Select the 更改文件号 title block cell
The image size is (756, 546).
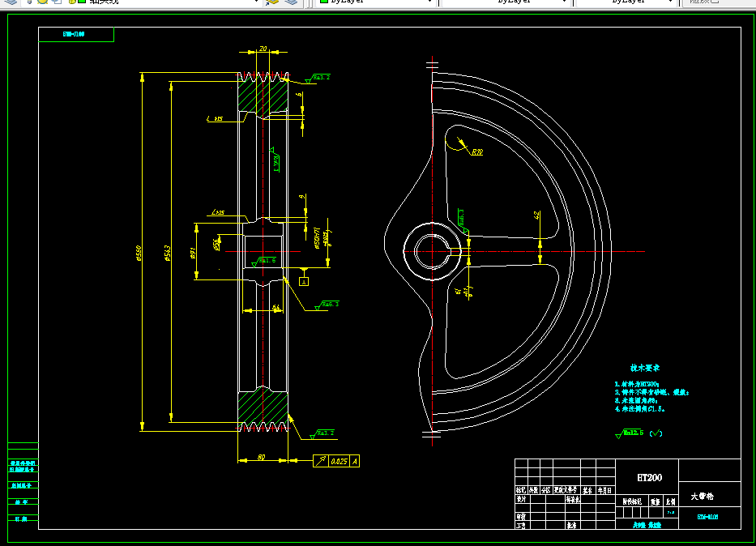(x=566, y=490)
